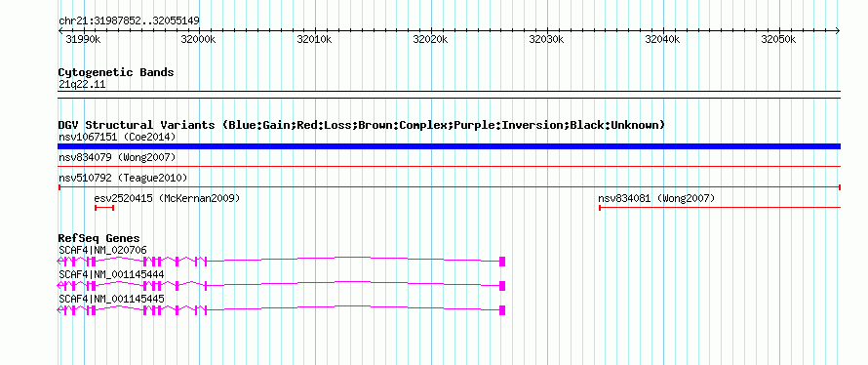Click the 32020k ruler tick label
868x365 pixels.
point(431,40)
